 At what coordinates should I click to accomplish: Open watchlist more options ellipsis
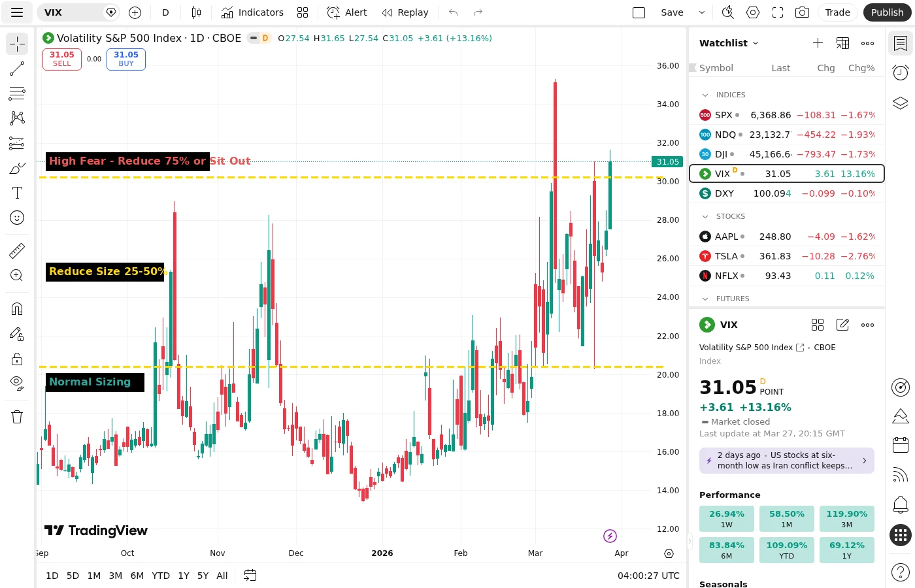click(868, 43)
